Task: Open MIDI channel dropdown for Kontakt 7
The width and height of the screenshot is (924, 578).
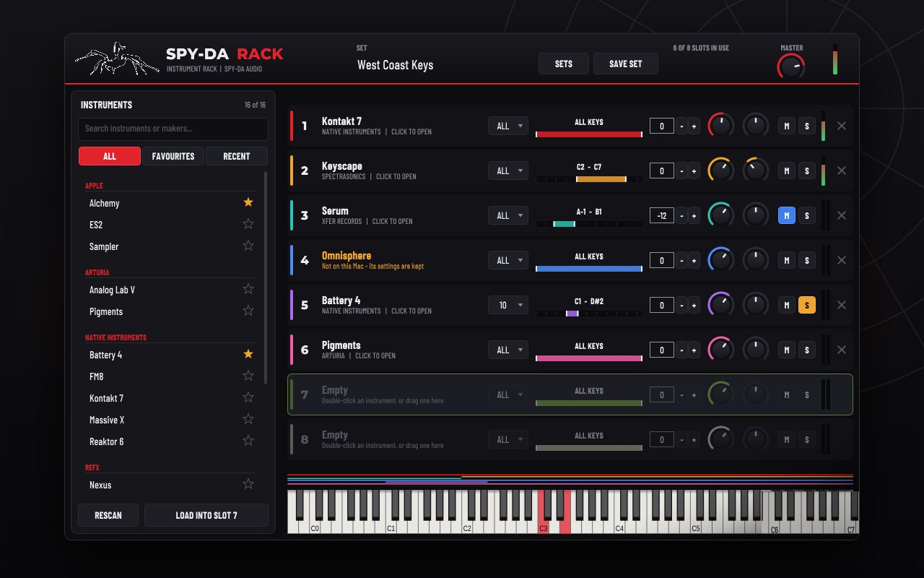Action: pos(508,126)
